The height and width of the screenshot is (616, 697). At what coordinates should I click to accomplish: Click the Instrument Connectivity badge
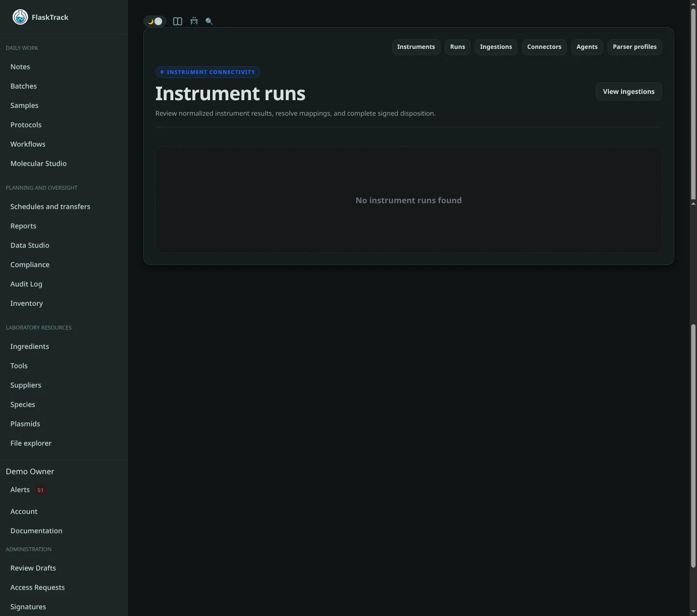pos(208,72)
